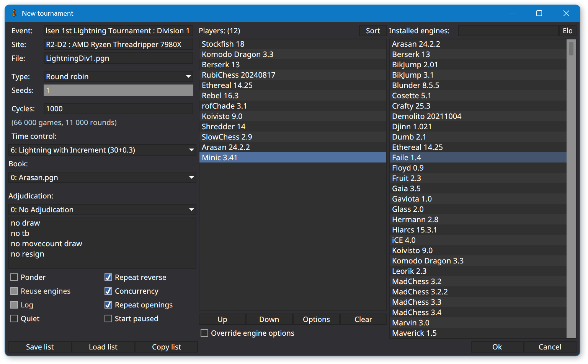The height and width of the screenshot is (364, 588).
Task: Select Ethereal 14.25 in Players list
Action: (292, 85)
